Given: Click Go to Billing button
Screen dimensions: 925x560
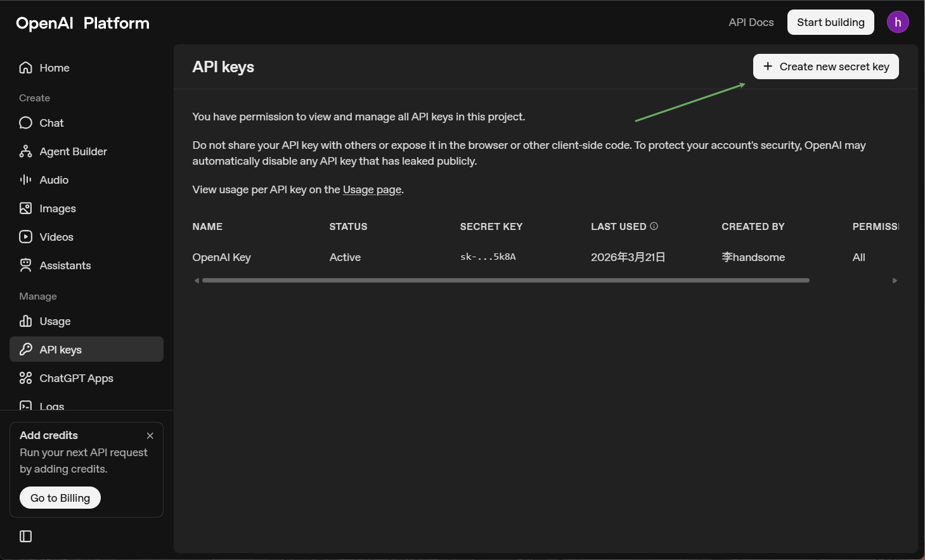Looking at the screenshot, I should 60,498.
